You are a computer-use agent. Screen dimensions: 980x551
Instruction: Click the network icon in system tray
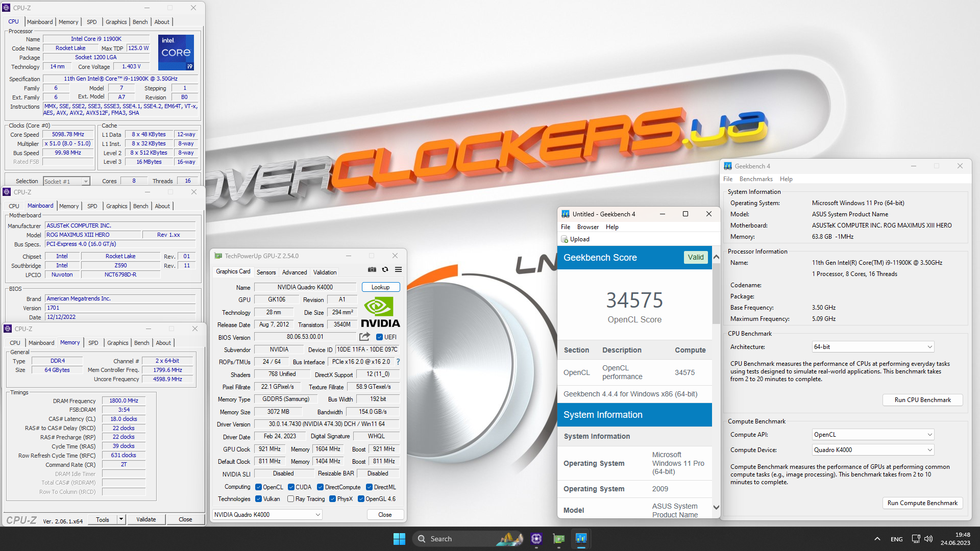(916, 539)
